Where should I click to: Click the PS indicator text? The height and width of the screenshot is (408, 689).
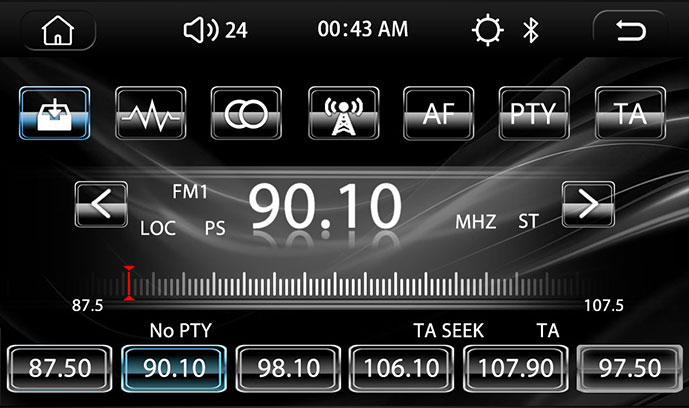pos(215,228)
